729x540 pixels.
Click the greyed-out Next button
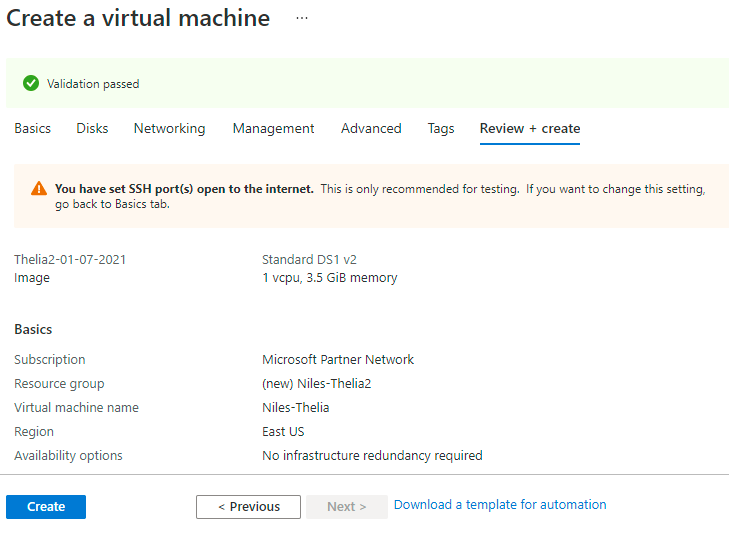point(346,507)
